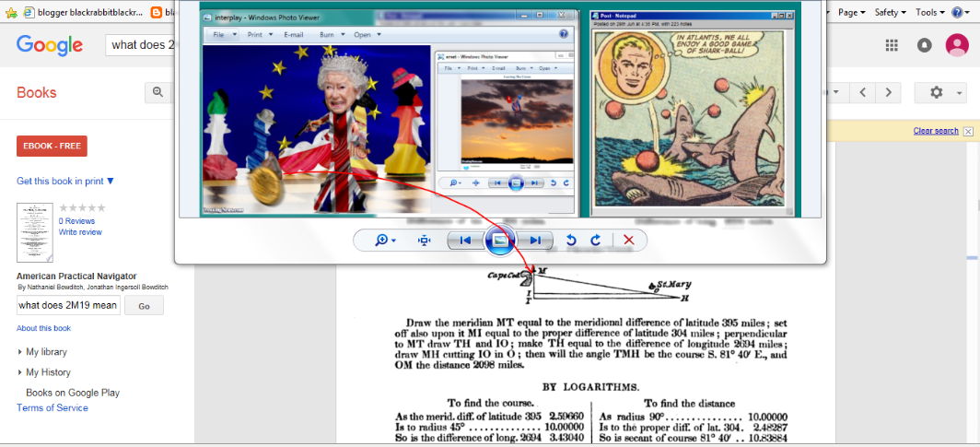Open Books on Google Play link

coord(73,393)
